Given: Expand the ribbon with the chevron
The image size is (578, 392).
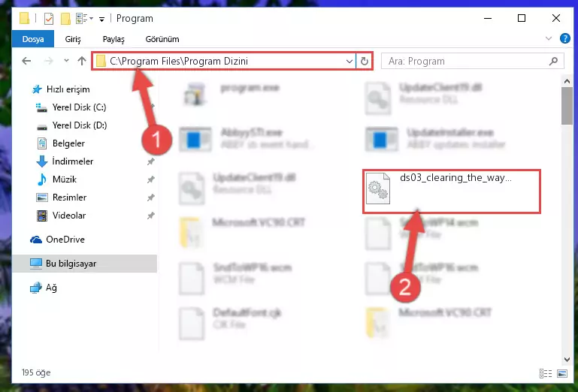Looking at the screenshot, I should coord(549,38).
